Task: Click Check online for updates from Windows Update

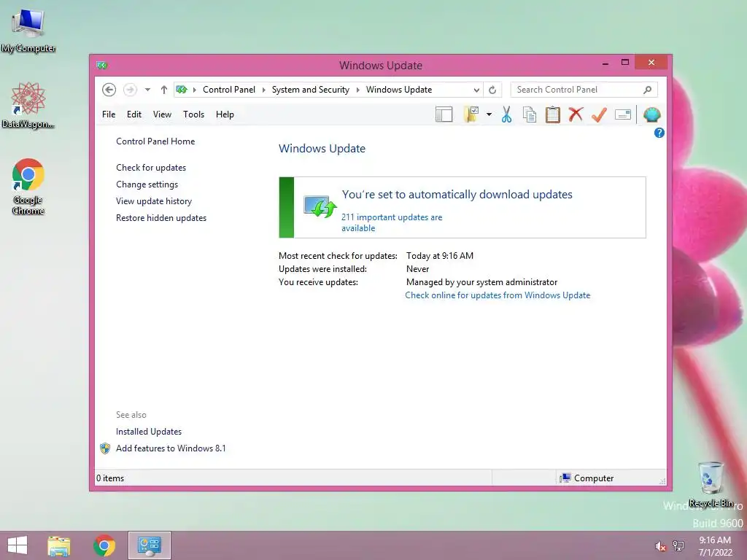Action: (x=498, y=295)
